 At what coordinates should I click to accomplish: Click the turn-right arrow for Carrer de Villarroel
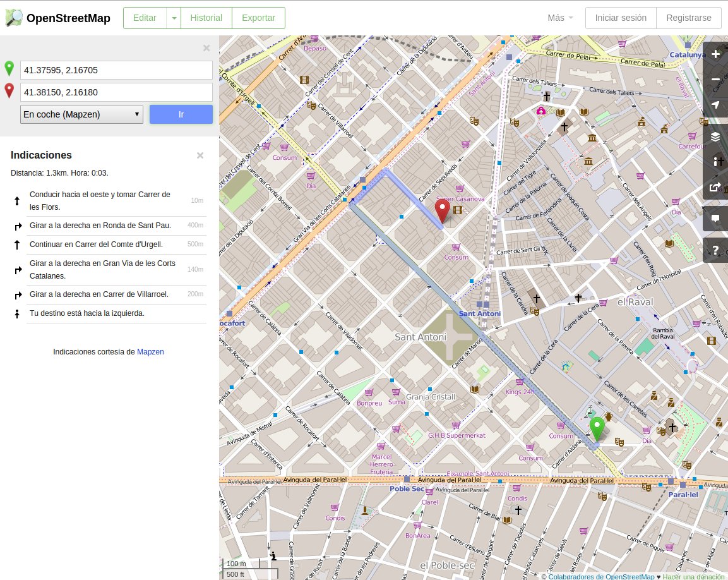click(x=18, y=295)
